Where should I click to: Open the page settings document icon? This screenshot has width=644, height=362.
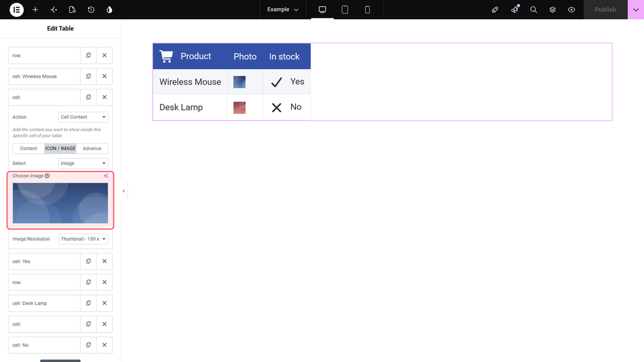click(x=72, y=10)
